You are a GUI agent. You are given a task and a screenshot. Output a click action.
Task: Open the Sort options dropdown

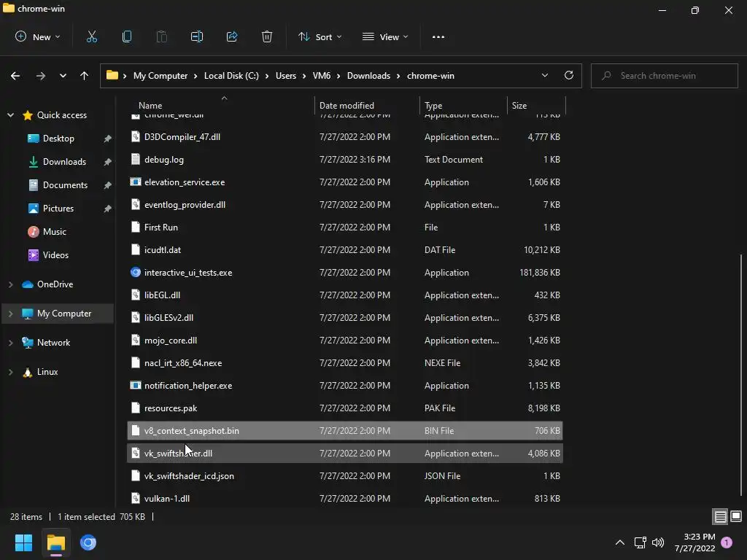pyautogui.click(x=320, y=36)
